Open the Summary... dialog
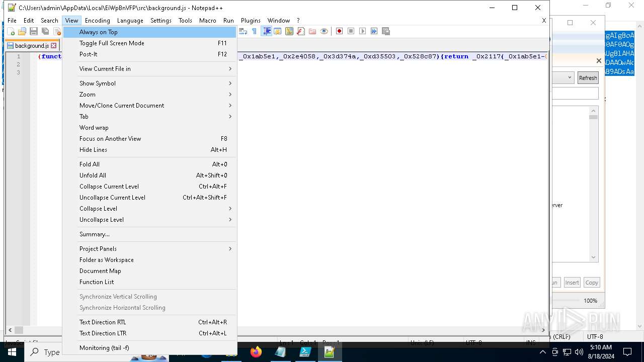 coord(149,234)
